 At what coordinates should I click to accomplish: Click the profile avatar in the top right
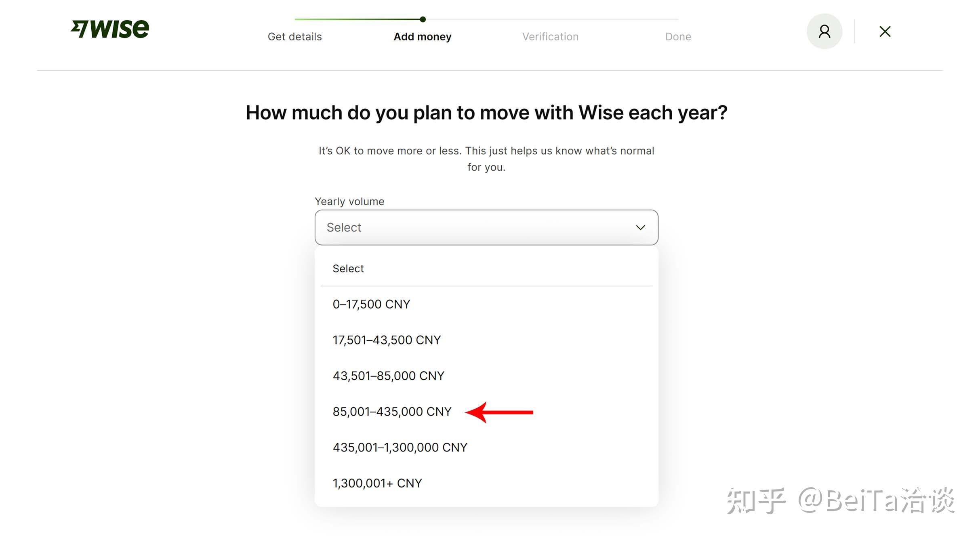pos(824,31)
